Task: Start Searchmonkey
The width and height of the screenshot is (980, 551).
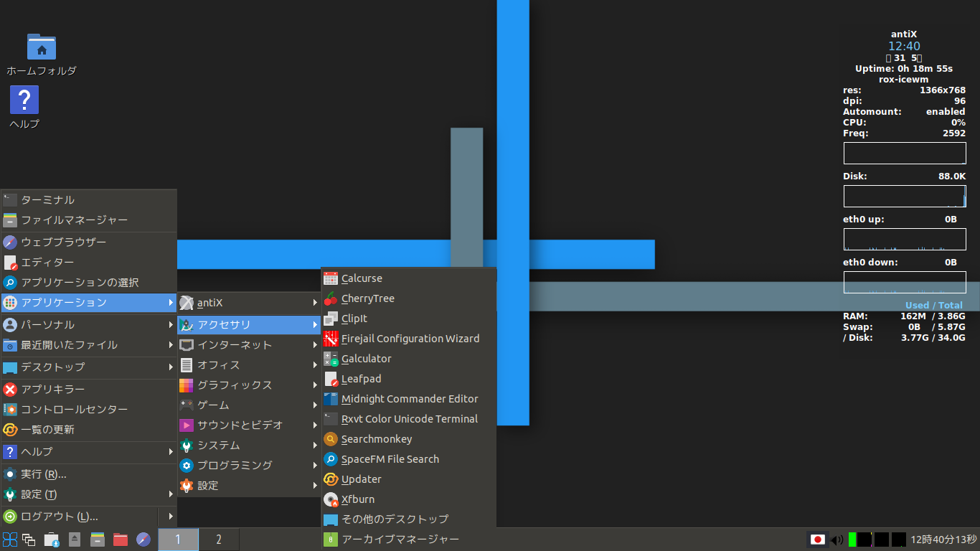Action: [x=408, y=439]
